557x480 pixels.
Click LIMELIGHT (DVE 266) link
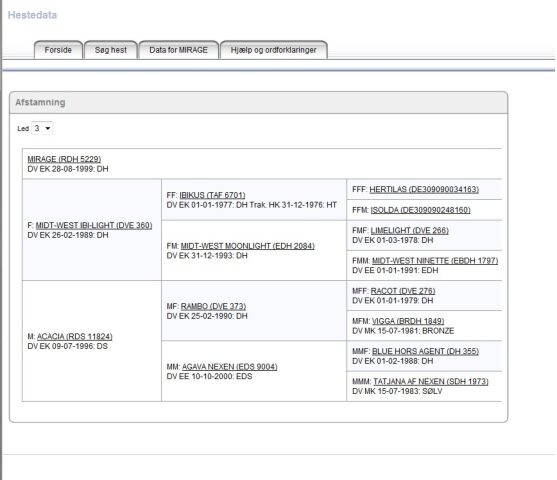(410, 231)
